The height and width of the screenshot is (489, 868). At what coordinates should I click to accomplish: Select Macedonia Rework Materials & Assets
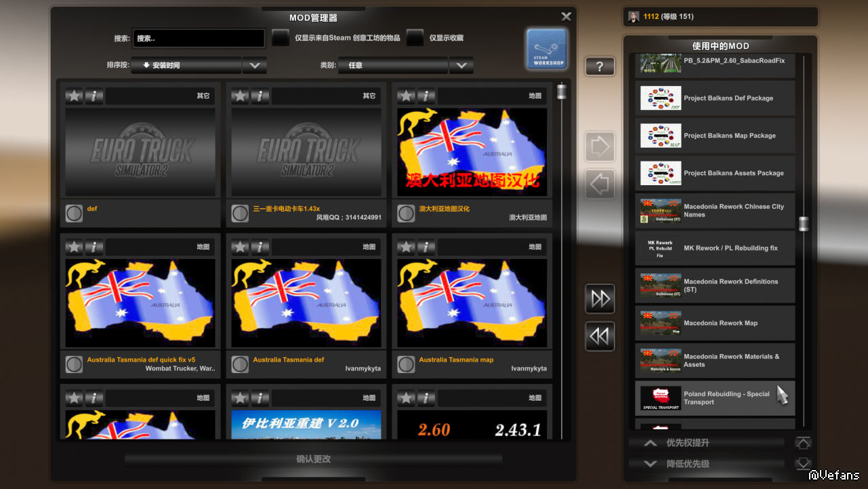(x=715, y=361)
